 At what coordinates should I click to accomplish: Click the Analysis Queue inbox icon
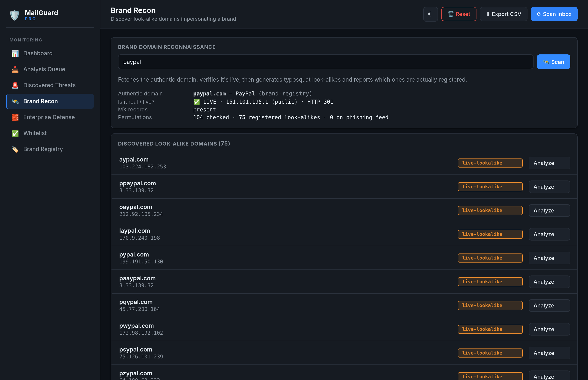(15, 70)
